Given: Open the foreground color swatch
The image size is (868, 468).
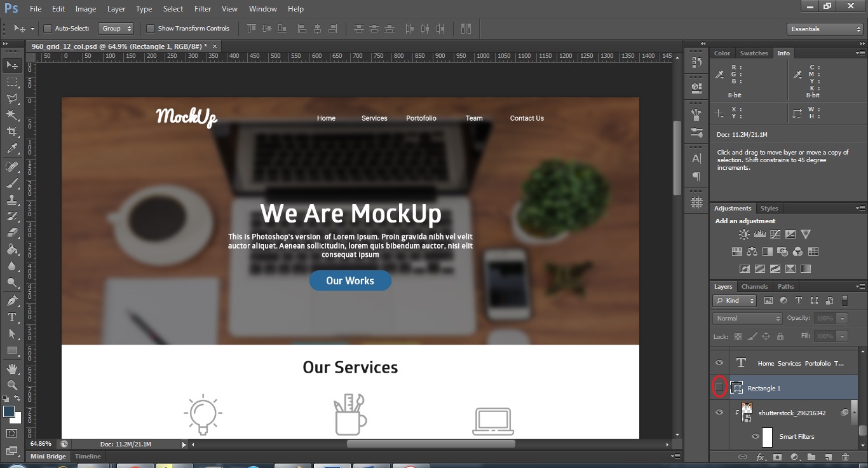Looking at the screenshot, I should tap(9, 411).
